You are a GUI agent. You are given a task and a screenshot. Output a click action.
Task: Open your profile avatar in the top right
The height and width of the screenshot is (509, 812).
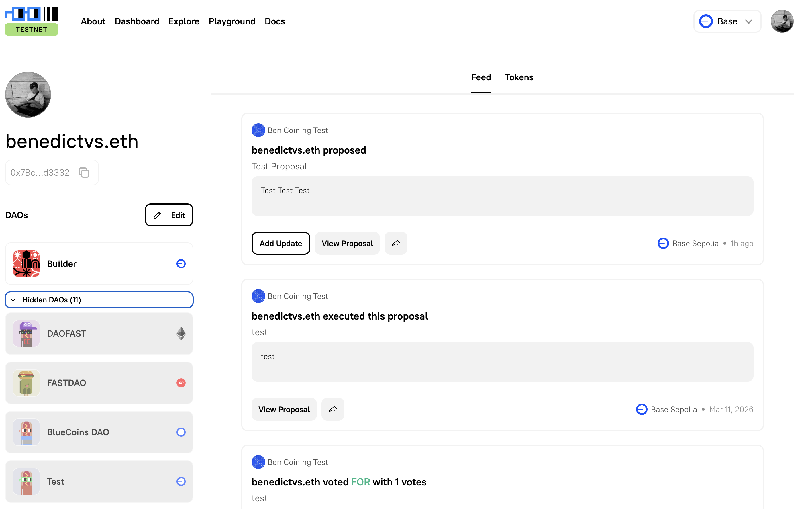pos(782,21)
